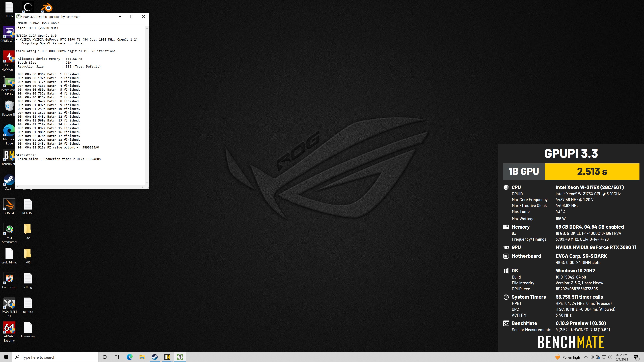This screenshot has height=362, width=644.
Task: Click the BENCHMATE logo in result panel
Action: point(571,342)
